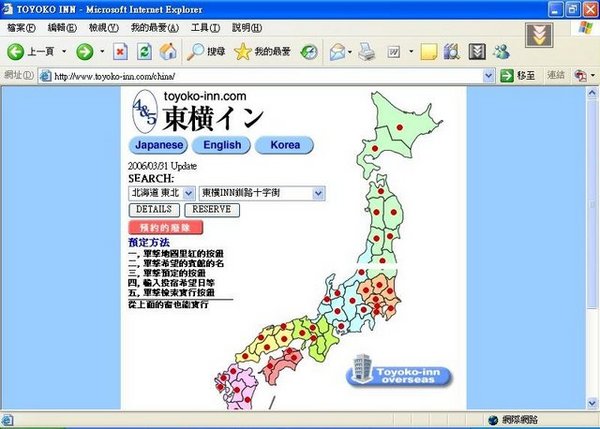Click the RESERVE button
Screen dimensions: 600x429
212,210
